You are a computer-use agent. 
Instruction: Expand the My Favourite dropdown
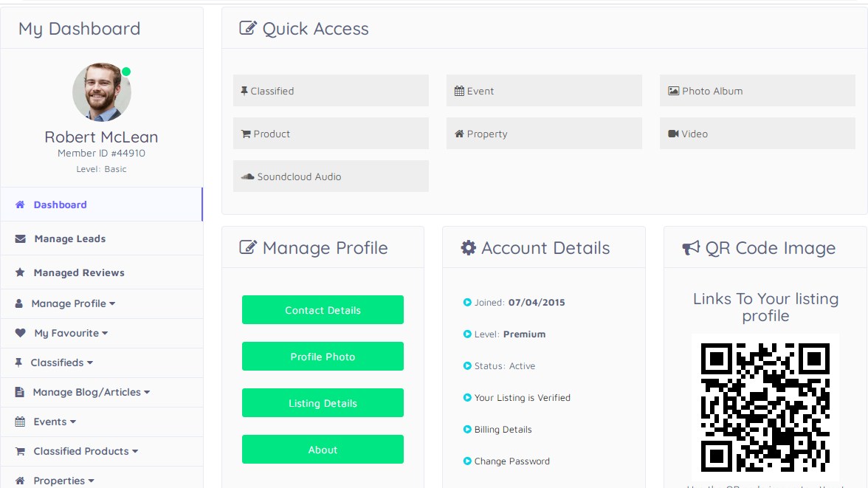coord(105,333)
